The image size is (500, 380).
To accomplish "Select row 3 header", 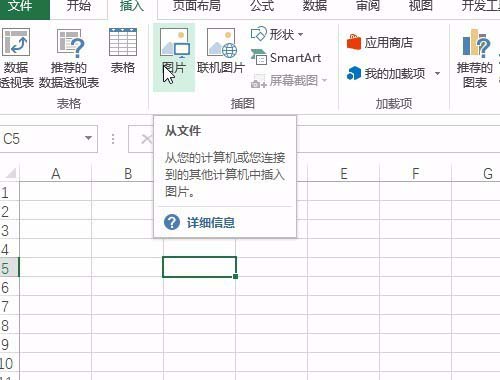I will tap(9, 230).
